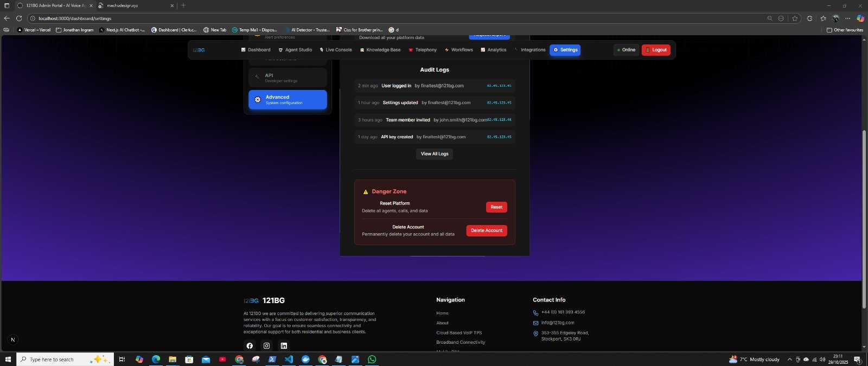This screenshot has width=868, height=366.
Task: Open Cloud Based VoIP TPS link
Action: pyautogui.click(x=459, y=333)
